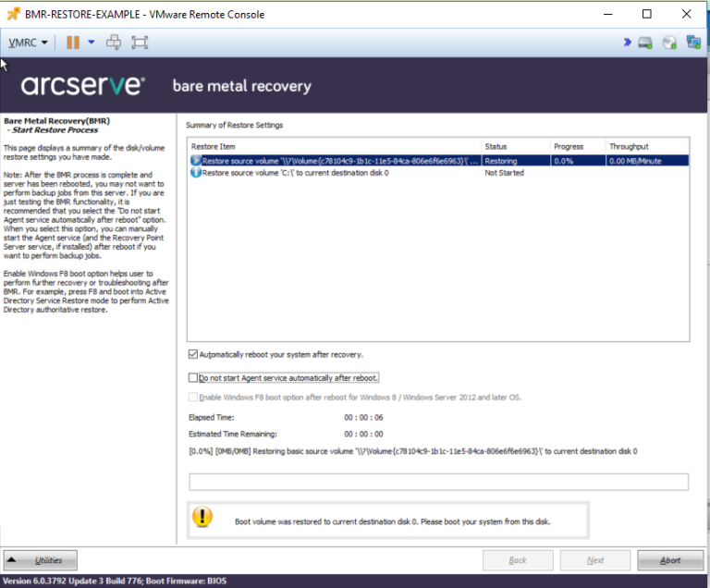
Task: Click the 'Summary of Restore Settings' label
Action: tap(234, 125)
